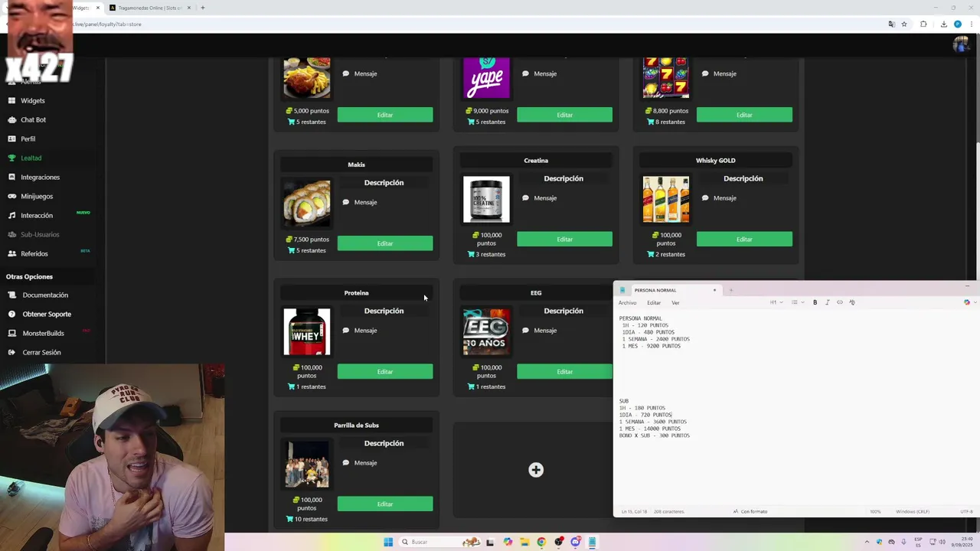This screenshot has width=980, height=551.
Task: Open Minijuegos in the sidebar
Action: coord(37,196)
